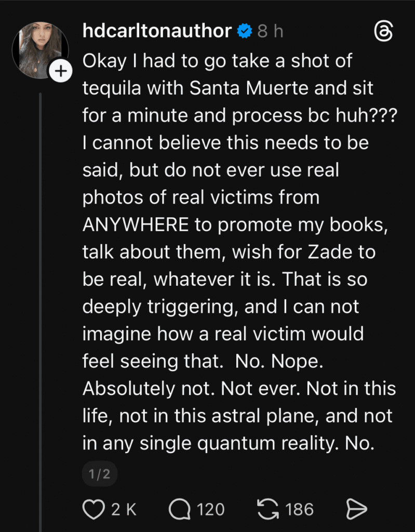415x532 pixels.
Task: Click the 8 h timestamp
Action: click(x=270, y=32)
